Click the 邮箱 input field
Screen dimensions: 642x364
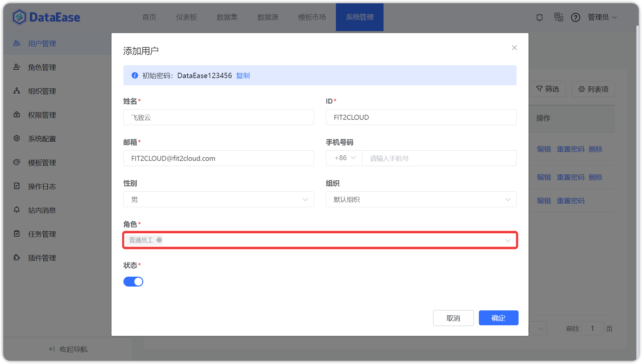(x=219, y=158)
